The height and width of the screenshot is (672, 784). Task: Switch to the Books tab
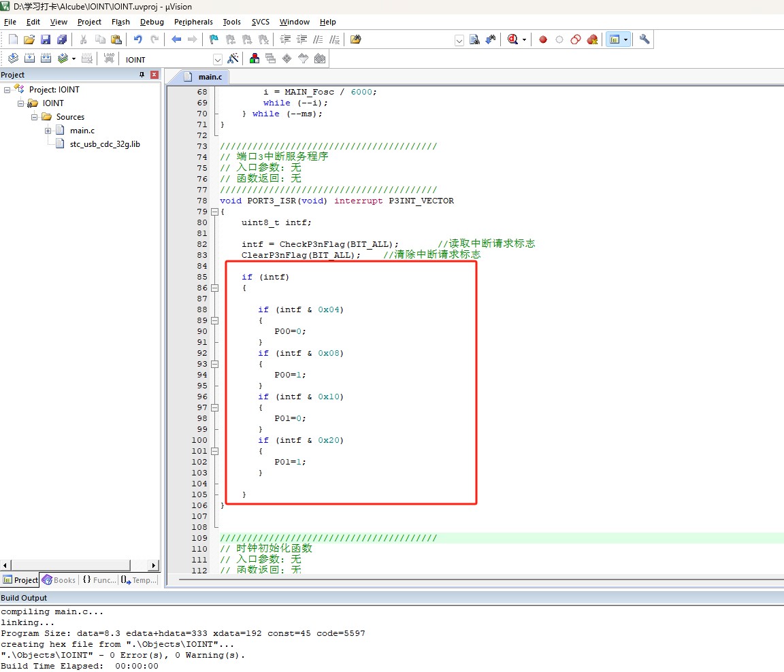tap(59, 580)
